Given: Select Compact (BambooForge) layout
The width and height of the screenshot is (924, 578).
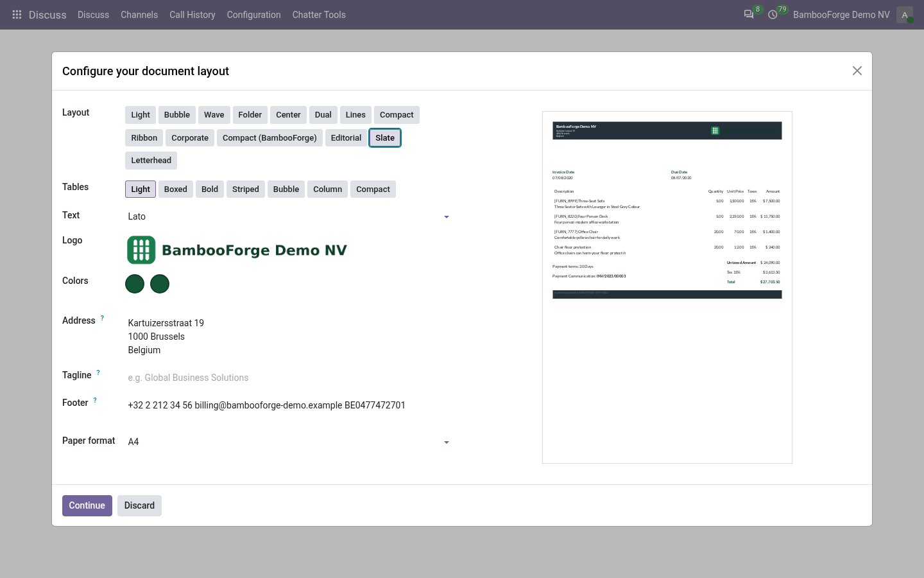Looking at the screenshot, I should (x=269, y=138).
